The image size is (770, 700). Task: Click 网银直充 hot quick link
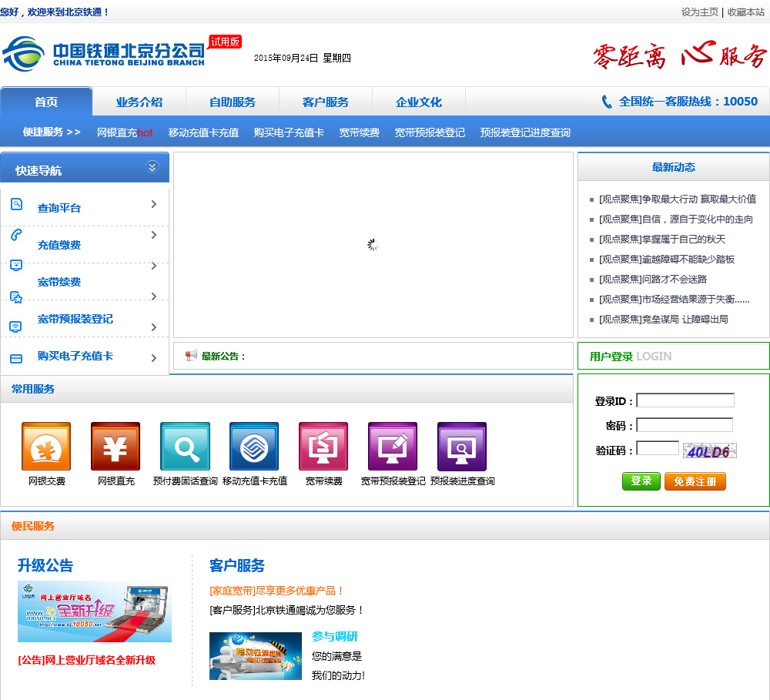click(125, 132)
